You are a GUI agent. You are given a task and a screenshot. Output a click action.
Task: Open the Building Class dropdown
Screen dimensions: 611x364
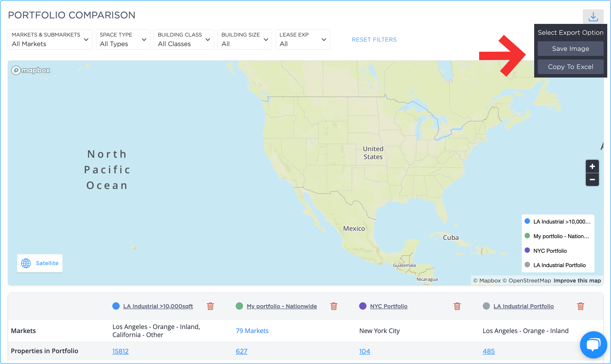[x=184, y=39]
